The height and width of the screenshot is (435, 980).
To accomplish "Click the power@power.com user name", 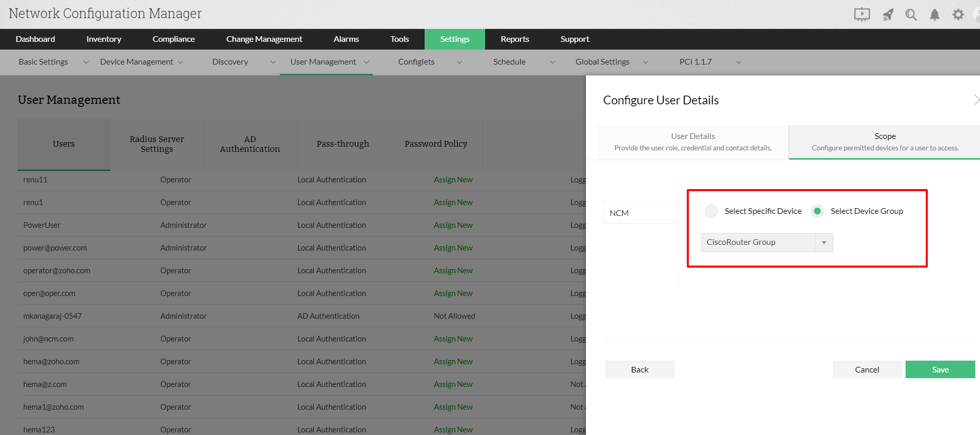I will [x=55, y=248].
